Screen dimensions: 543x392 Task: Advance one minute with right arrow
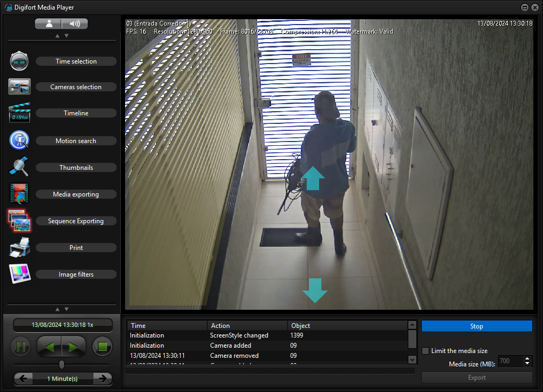pos(103,379)
